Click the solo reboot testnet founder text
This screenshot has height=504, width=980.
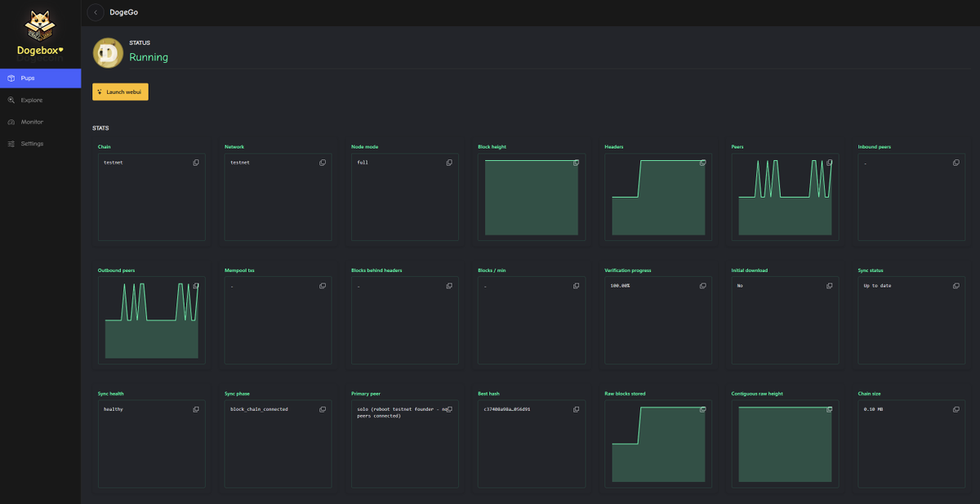coord(403,413)
